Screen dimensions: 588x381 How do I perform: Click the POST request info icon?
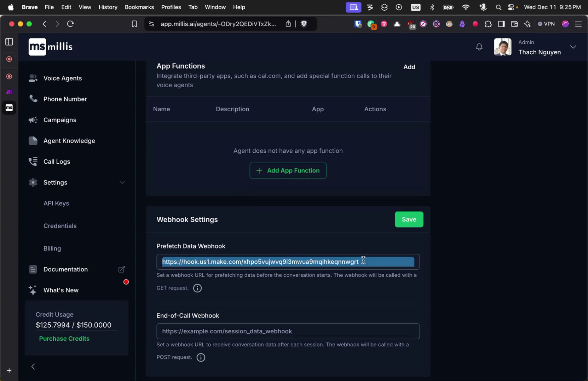[201, 357]
